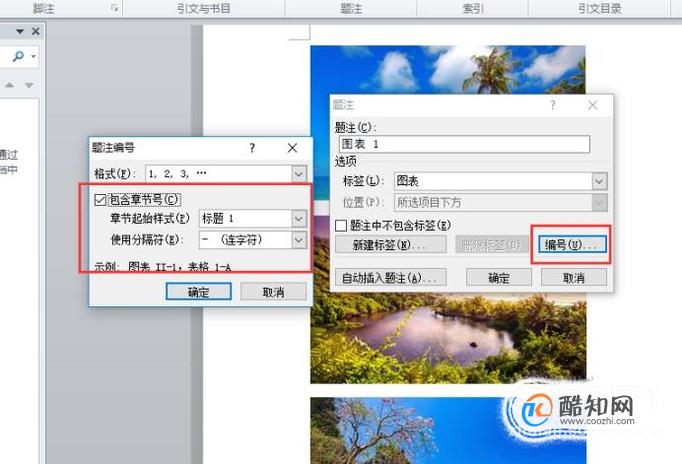Click the 编号 numbering button
This screenshot has height=464, width=682.
(572, 244)
